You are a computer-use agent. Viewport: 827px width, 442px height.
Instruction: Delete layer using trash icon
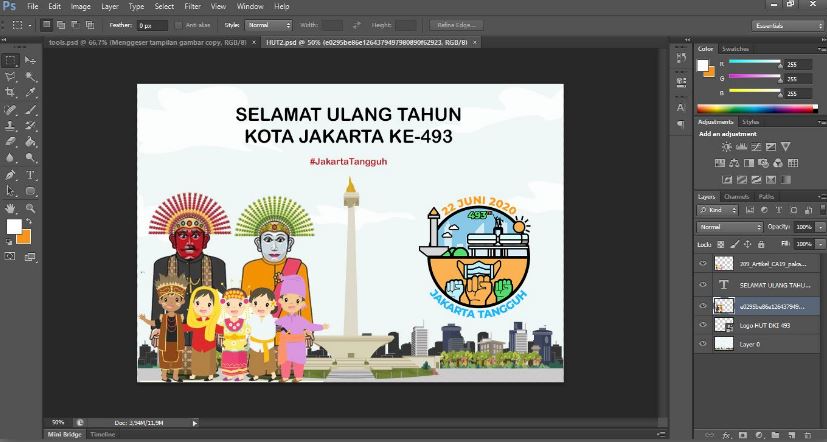[807, 436]
